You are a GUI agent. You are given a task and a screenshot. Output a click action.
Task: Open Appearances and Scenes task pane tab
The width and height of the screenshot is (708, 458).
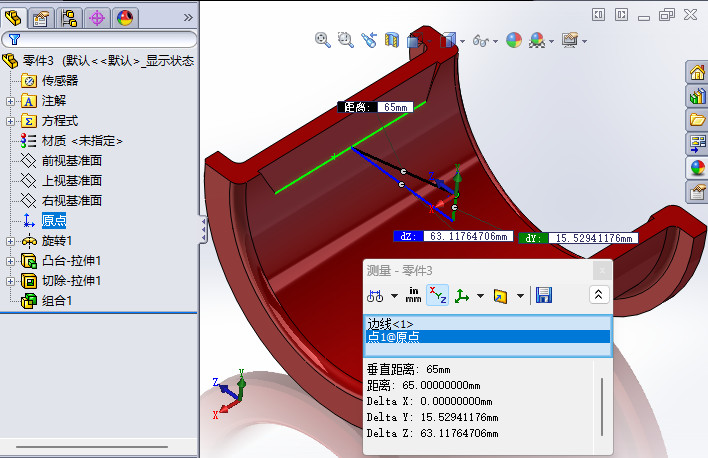(697, 168)
